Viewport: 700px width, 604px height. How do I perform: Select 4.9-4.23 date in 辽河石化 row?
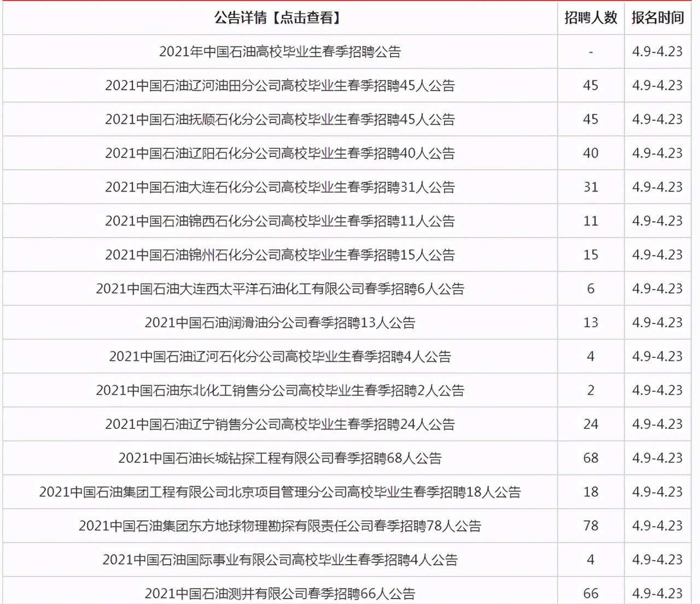[658, 357]
